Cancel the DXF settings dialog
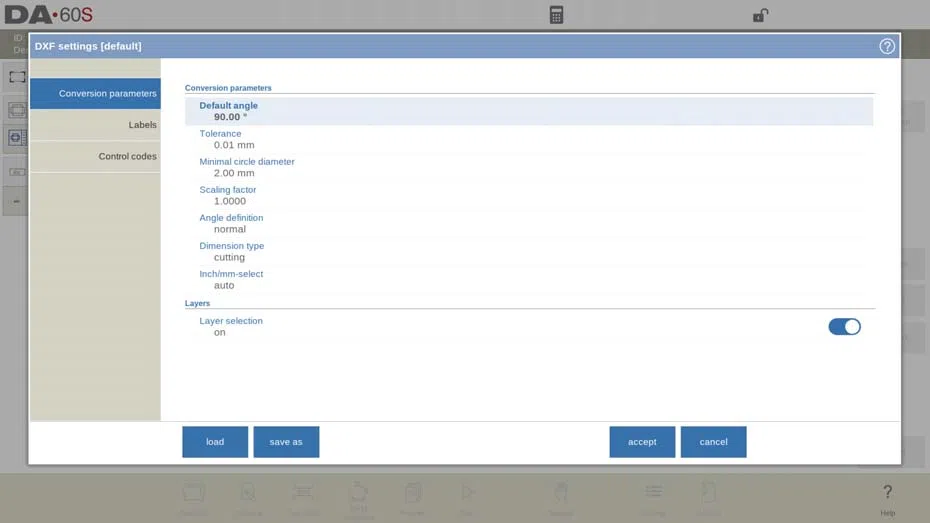 (x=713, y=442)
